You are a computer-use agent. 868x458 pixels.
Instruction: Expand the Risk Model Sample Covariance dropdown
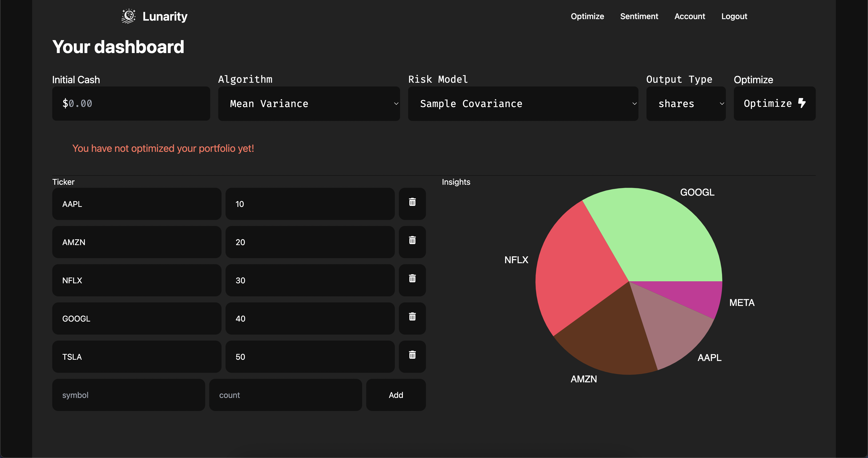click(523, 104)
